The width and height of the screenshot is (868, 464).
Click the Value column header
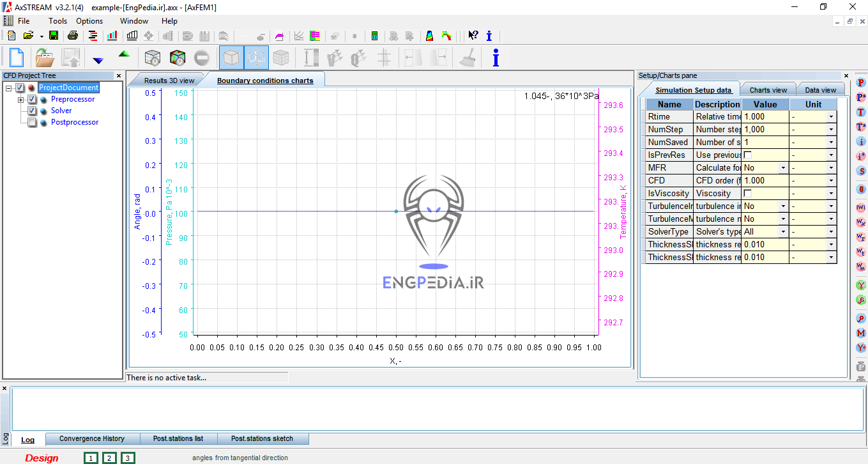click(x=765, y=104)
